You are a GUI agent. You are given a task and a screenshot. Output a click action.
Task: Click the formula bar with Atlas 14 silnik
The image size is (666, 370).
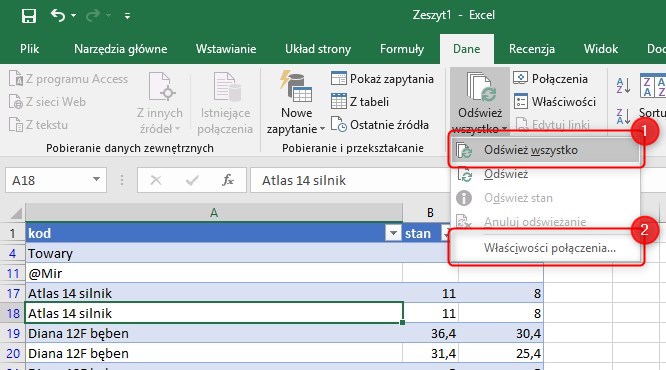[351, 181]
